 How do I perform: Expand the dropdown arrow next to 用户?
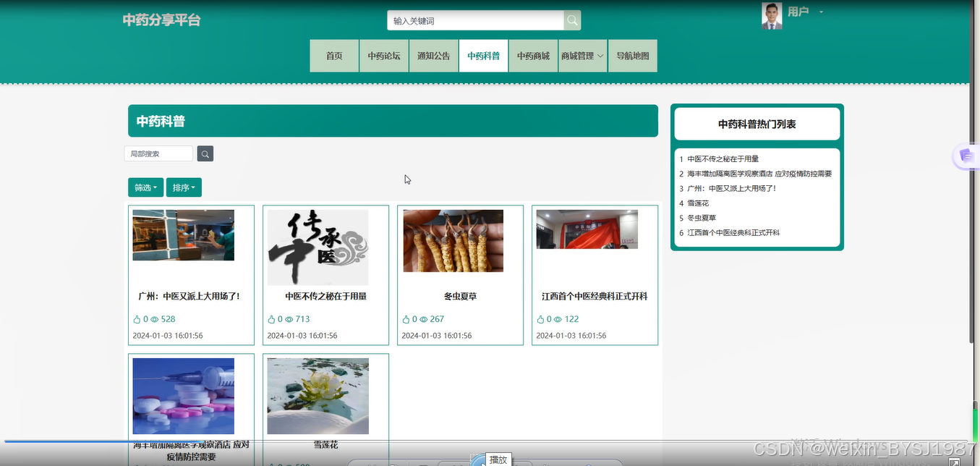821,12
